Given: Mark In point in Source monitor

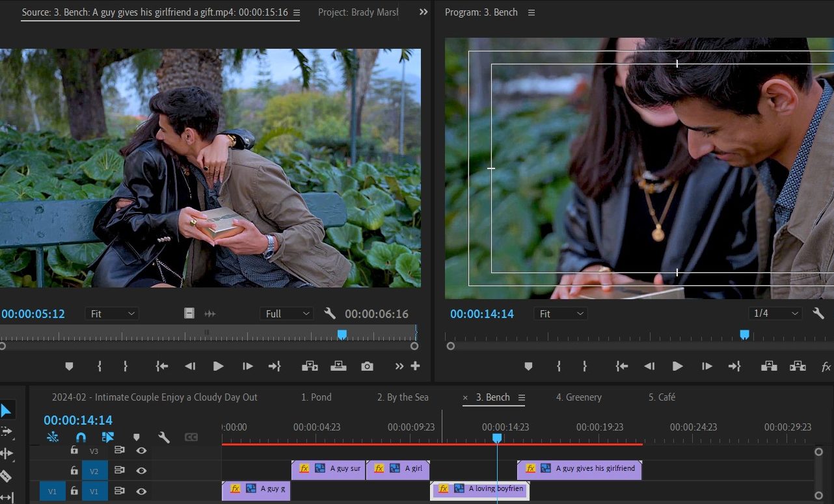Looking at the screenshot, I should [x=100, y=366].
